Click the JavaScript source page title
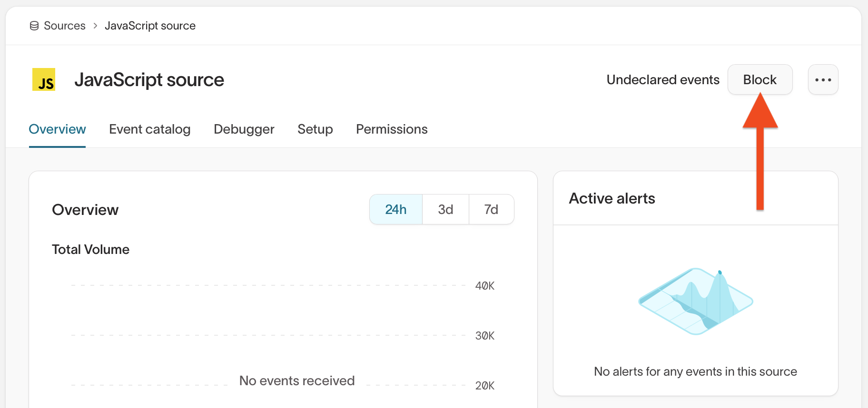 click(x=149, y=80)
